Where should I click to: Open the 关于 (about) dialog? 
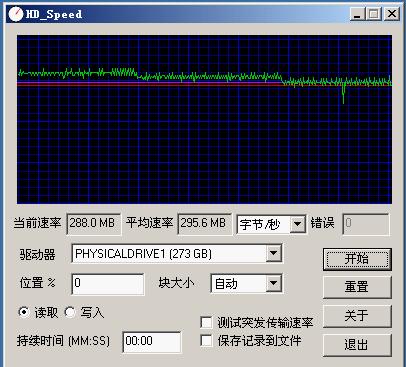(x=357, y=316)
